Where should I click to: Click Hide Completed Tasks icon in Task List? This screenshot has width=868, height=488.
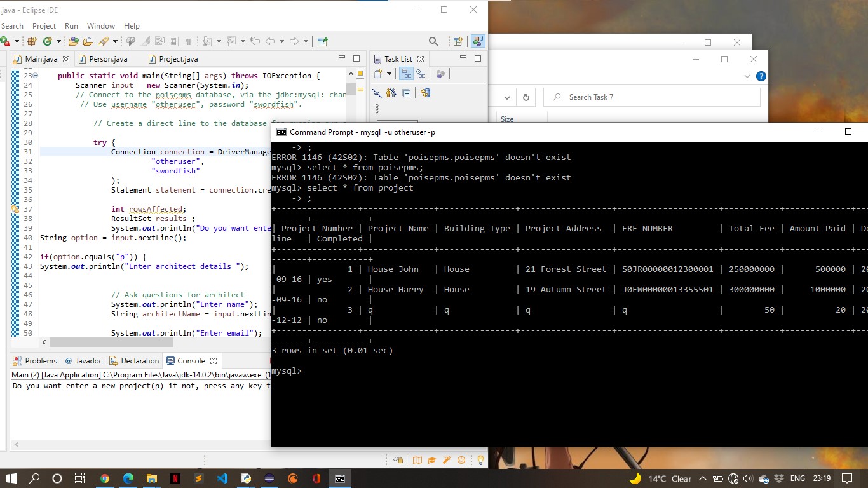point(377,93)
